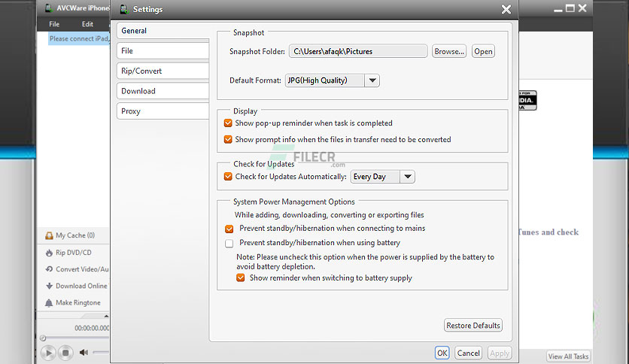The height and width of the screenshot is (364, 629).
Task: Open the Default Format dropdown
Action: coord(372,80)
